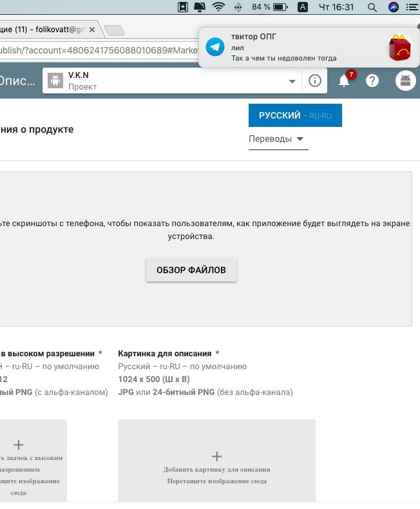420x509 pixels.
Task: Close the current Chrome tab
Action: pyautogui.click(x=92, y=30)
